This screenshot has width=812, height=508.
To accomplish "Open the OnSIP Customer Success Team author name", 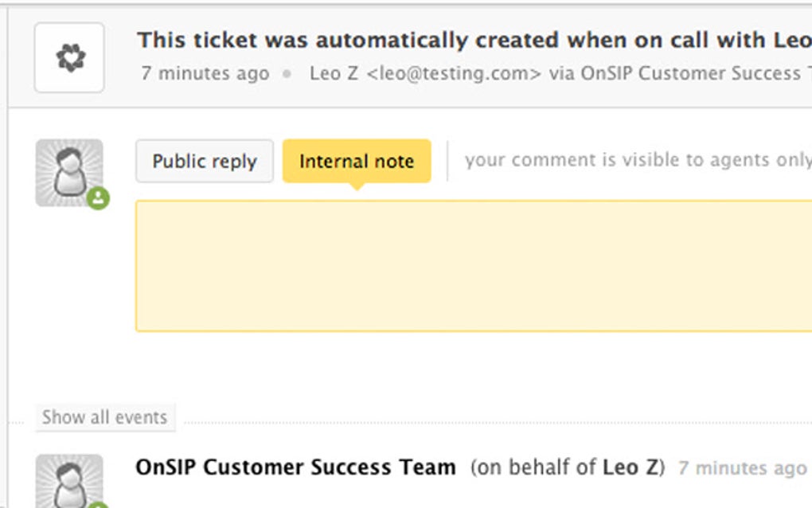I will point(295,467).
